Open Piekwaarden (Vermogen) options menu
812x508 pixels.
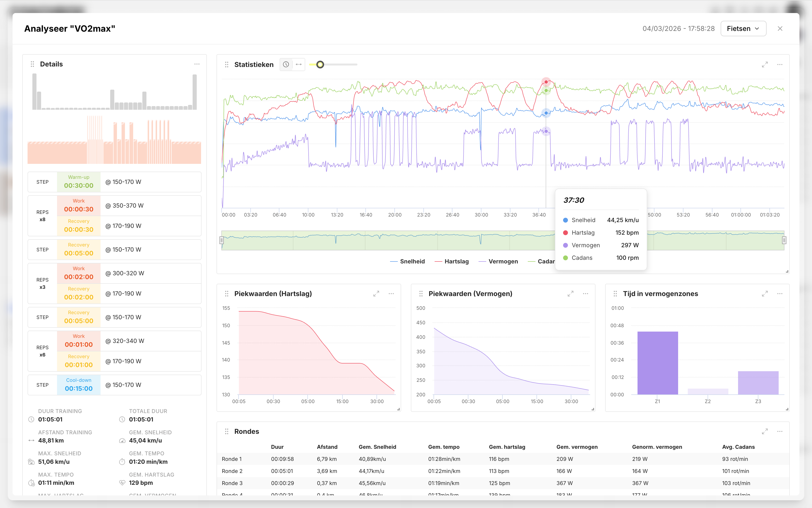[586, 294]
